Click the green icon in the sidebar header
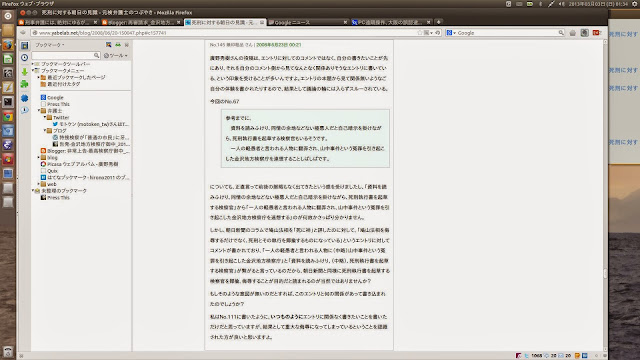Viewport: 640px width, 360px height. click(118, 45)
